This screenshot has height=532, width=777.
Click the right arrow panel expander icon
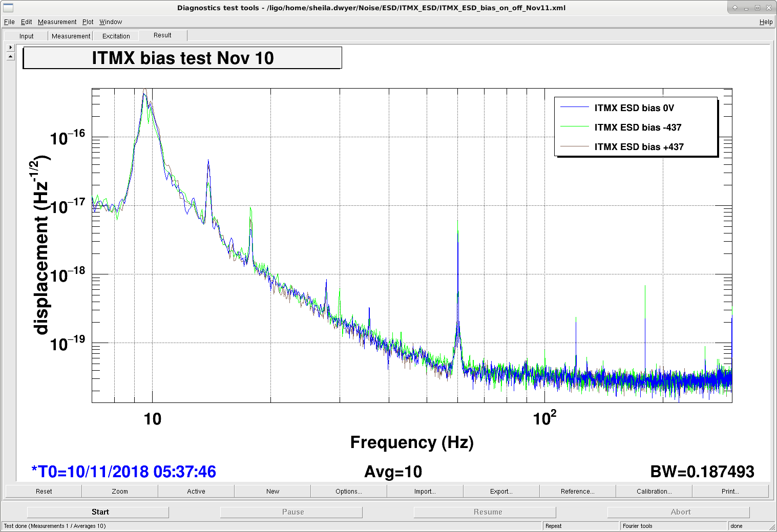coord(10,47)
